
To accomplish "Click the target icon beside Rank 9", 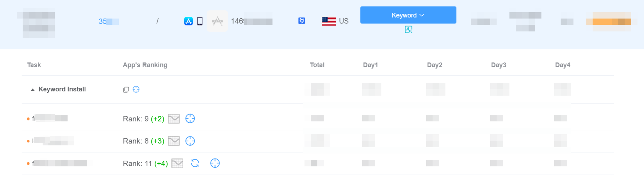I will pyautogui.click(x=190, y=119).
